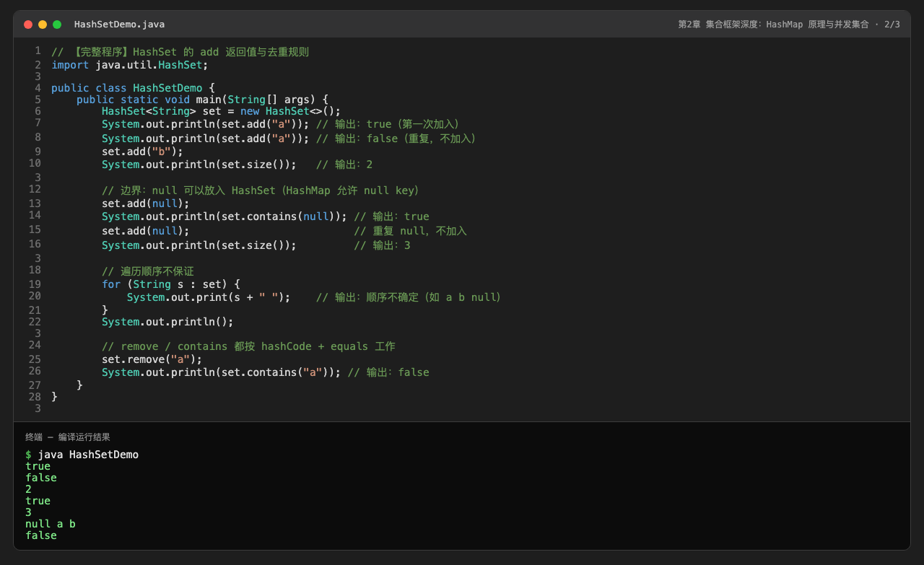924x565 pixels.
Task: Click line number 22 in the gutter
Action: [35, 322]
